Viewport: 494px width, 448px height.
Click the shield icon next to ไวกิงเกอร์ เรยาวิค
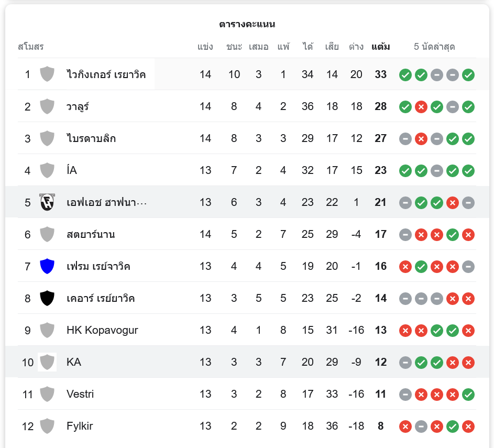47,74
